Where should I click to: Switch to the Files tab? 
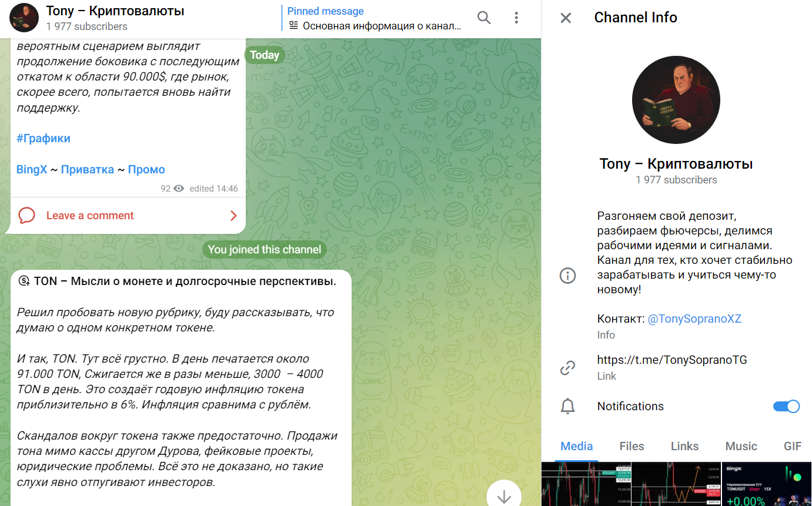pyautogui.click(x=631, y=446)
